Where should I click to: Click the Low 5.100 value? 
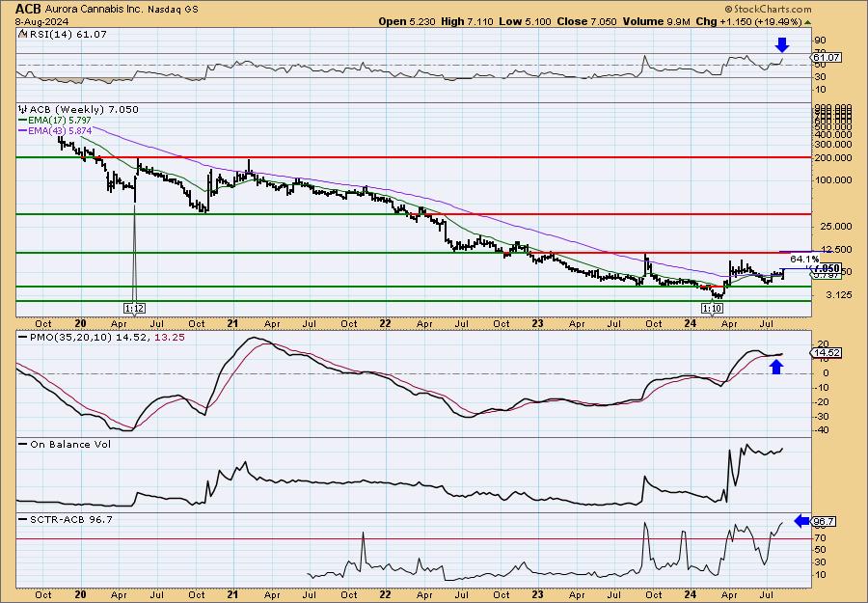click(525, 21)
